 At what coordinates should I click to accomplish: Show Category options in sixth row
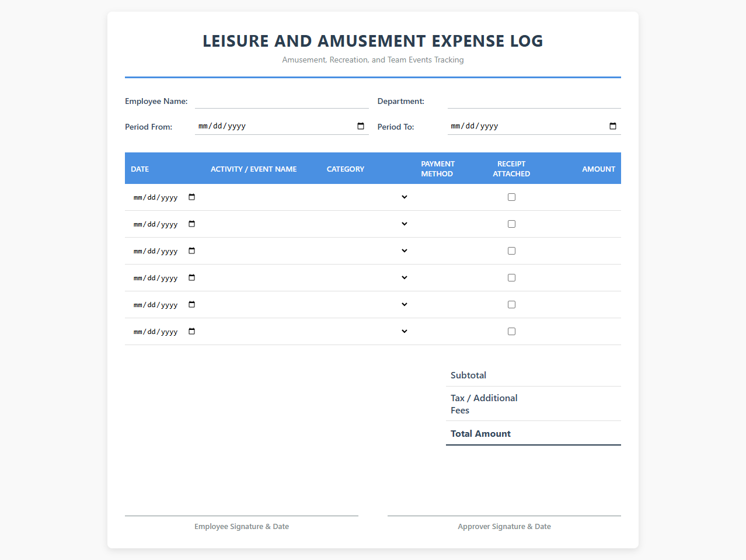click(x=368, y=332)
